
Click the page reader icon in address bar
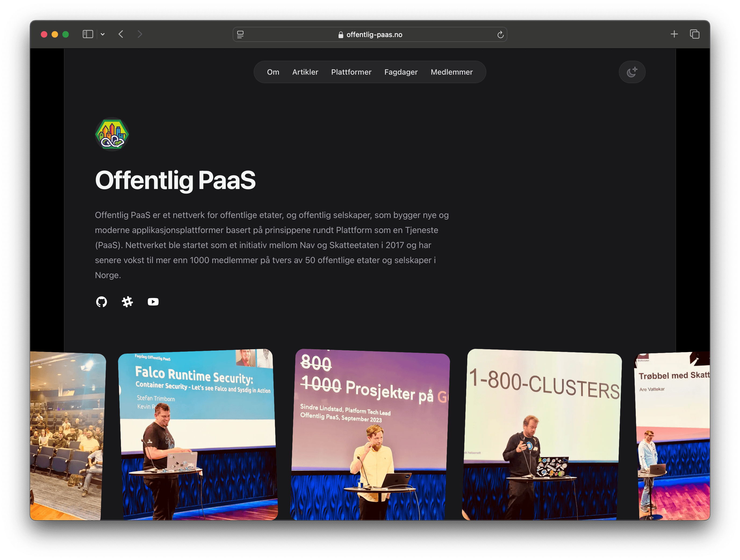(x=240, y=34)
